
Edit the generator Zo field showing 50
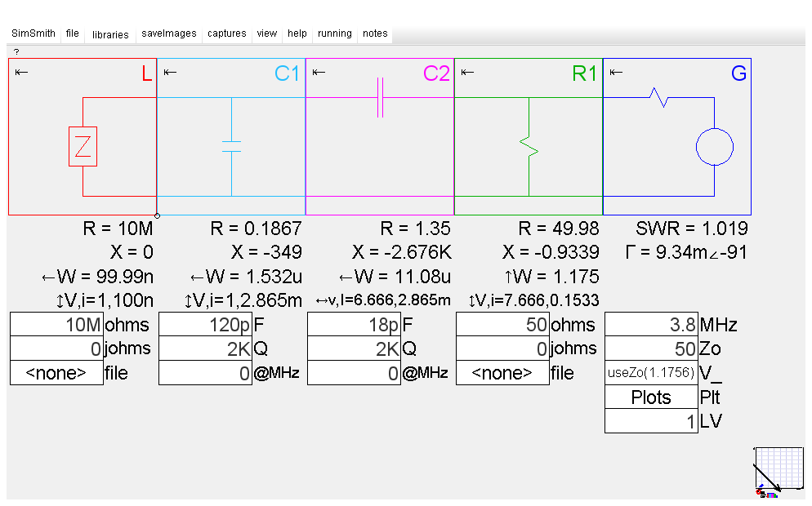[651, 348]
